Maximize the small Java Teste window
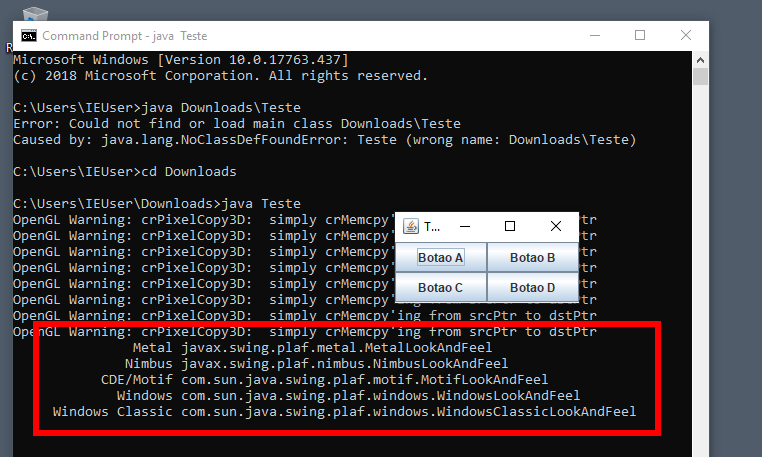Screen dimensions: 762x457 510,226
